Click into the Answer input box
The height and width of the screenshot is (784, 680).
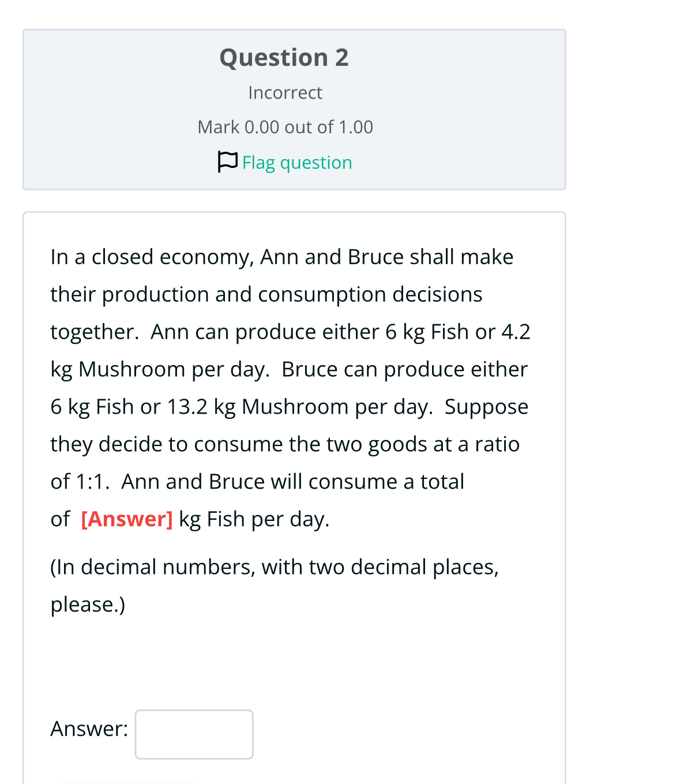pos(194,734)
